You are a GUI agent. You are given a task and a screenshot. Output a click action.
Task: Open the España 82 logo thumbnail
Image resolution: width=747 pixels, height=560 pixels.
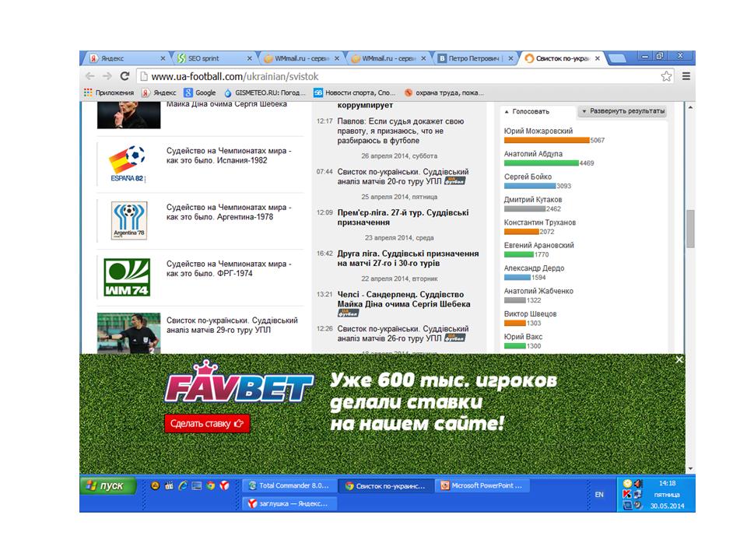click(128, 164)
